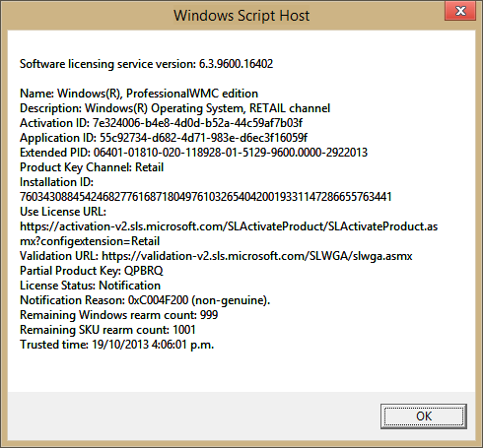
Task: Click the Remaining Windows rearm count line
Action: [x=119, y=315]
